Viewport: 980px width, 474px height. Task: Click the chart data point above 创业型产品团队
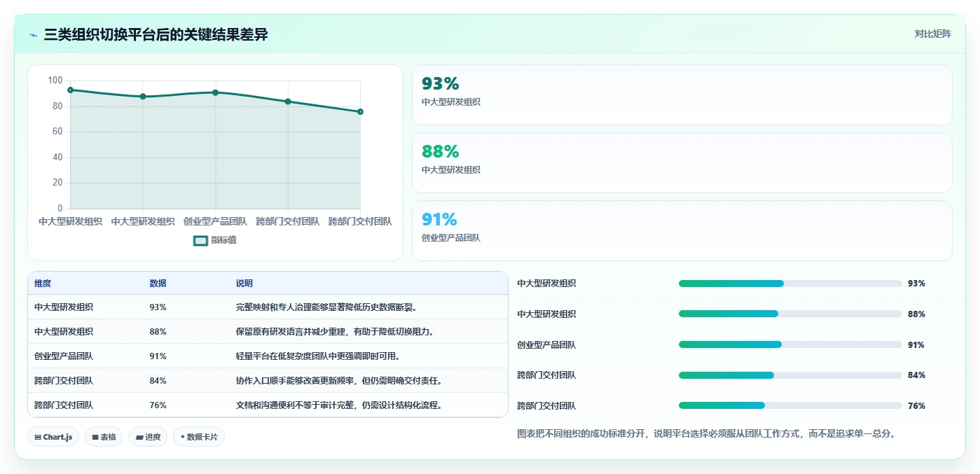(215, 92)
